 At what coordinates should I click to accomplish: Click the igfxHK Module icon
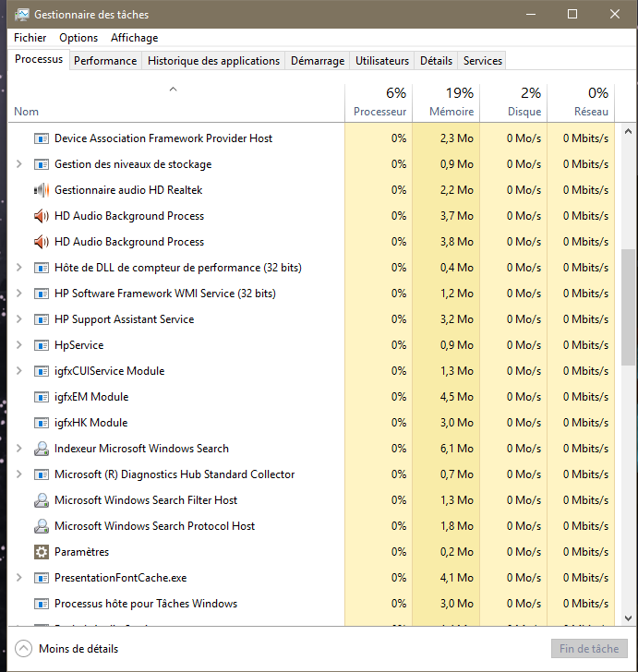[42, 423]
